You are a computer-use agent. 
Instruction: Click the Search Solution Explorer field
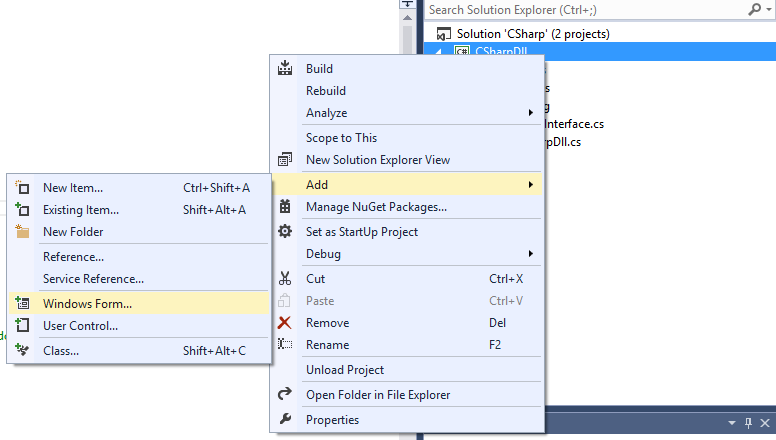pyautogui.click(x=580, y=9)
